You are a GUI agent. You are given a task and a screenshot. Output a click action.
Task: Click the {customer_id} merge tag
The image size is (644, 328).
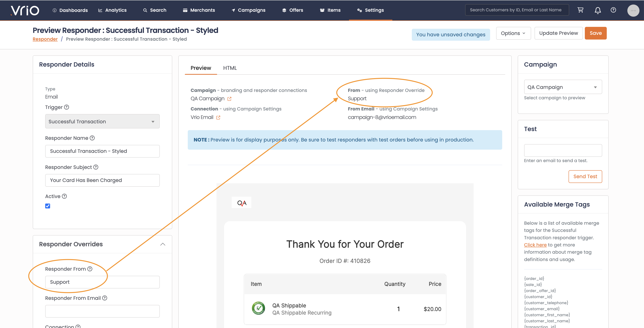(538, 297)
